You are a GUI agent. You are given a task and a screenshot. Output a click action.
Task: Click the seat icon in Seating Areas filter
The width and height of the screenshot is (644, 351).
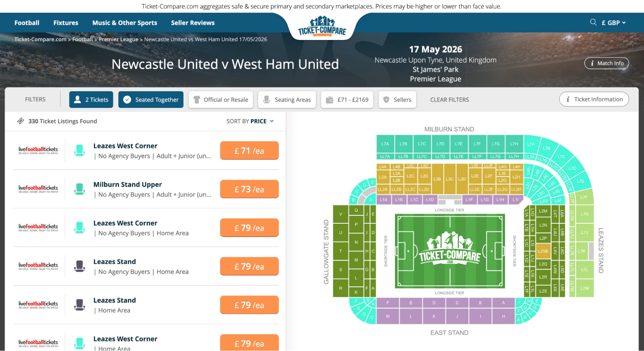point(266,100)
